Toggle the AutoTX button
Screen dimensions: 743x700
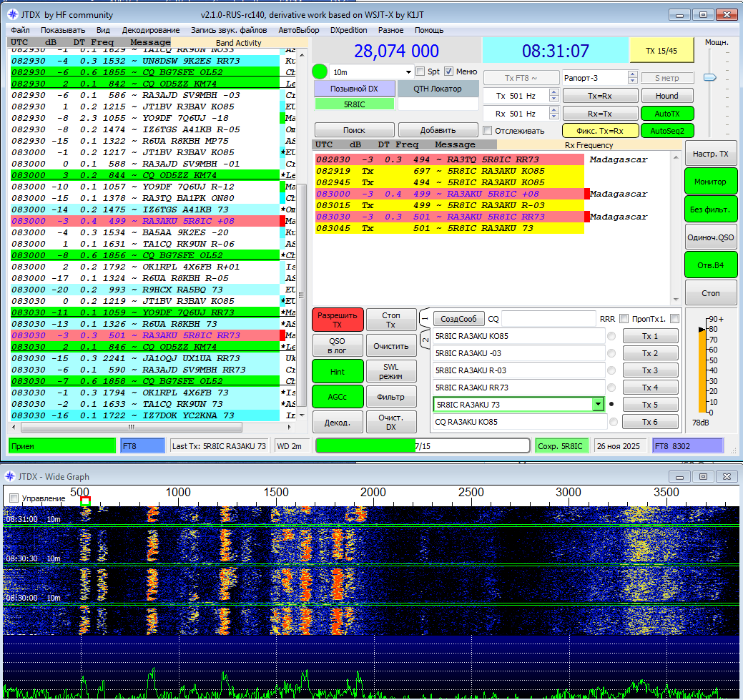pyautogui.click(x=666, y=113)
